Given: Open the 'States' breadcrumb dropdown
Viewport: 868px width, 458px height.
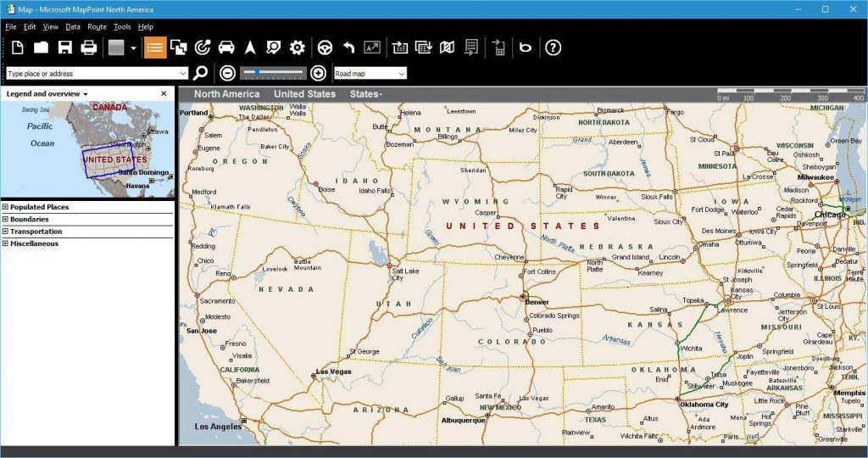Looking at the screenshot, I should point(366,94).
